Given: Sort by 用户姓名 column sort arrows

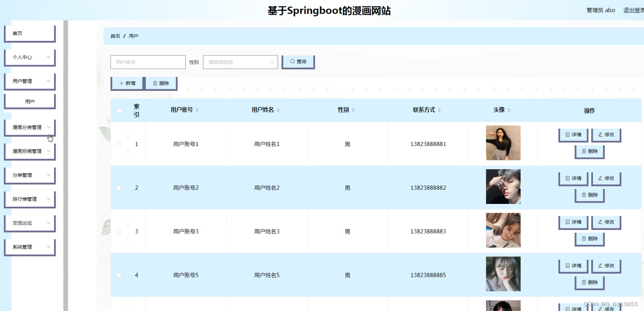Looking at the screenshot, I should click(278, 110).
